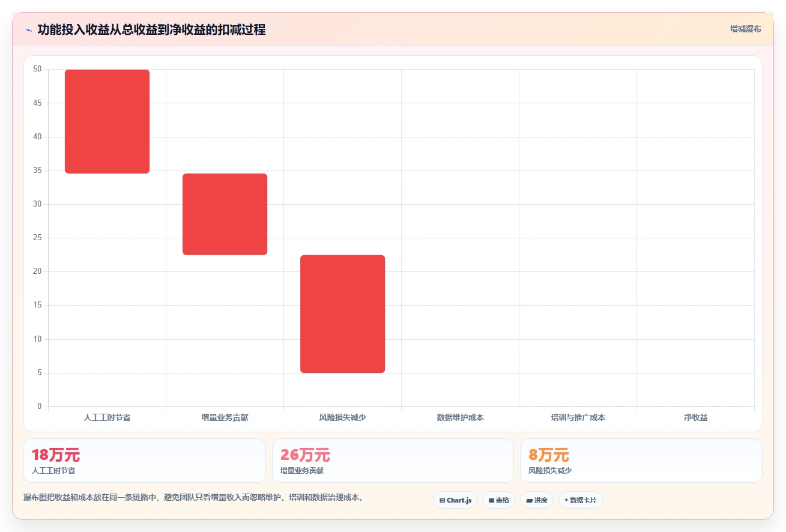
Task: Open the 26万元 增量业务贡献 card
Action: [393, 461]
